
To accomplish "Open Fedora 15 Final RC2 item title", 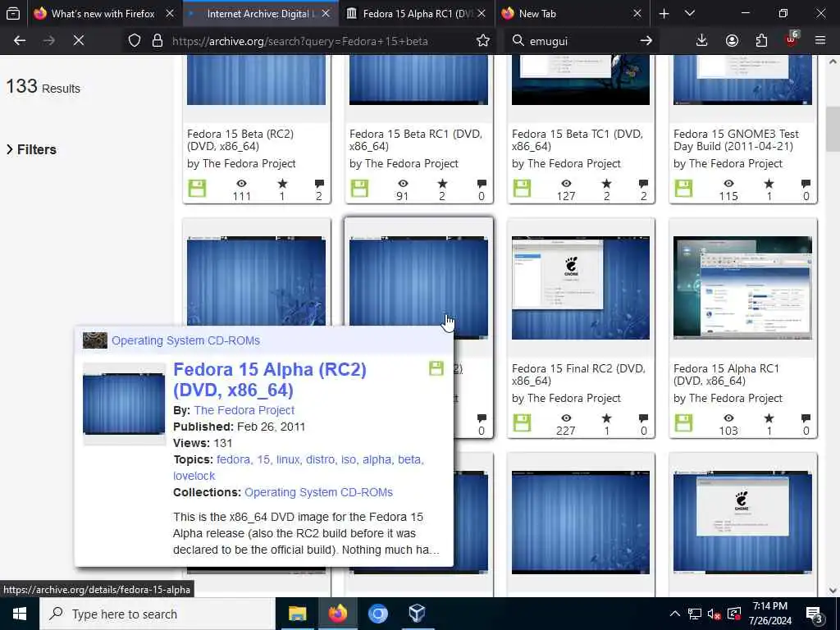I will tap(578, 374).
